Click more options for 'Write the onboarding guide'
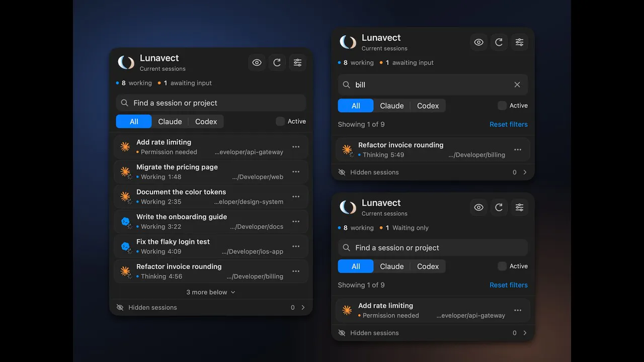Image resolution: width=644 pixels, height=362 pixels. coord(296,221)
